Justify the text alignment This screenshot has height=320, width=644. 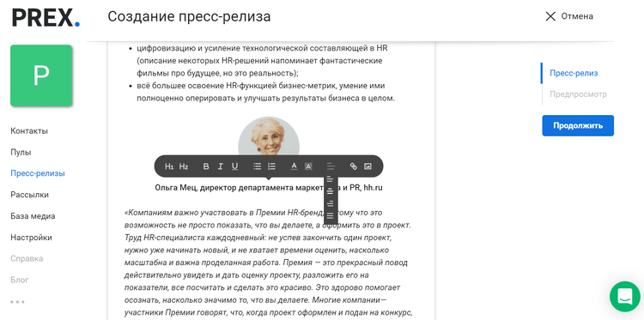330,216
